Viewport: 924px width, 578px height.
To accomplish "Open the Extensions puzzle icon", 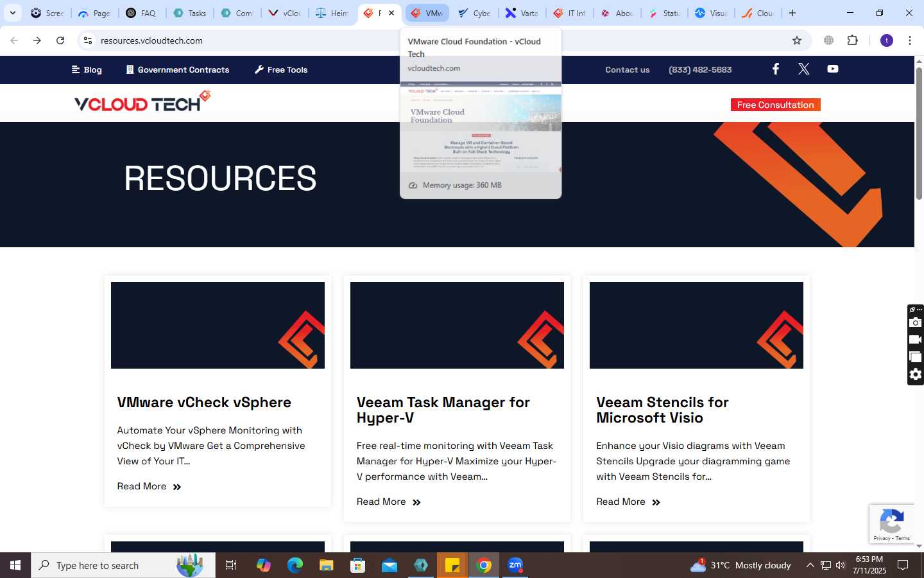I will 853,40.
